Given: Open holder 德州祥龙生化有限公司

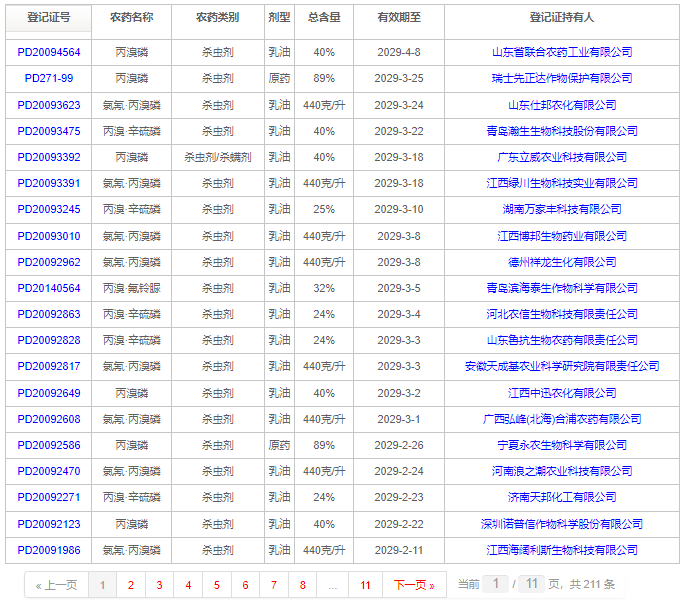Looking at the screenshot, I should point(562,263).
